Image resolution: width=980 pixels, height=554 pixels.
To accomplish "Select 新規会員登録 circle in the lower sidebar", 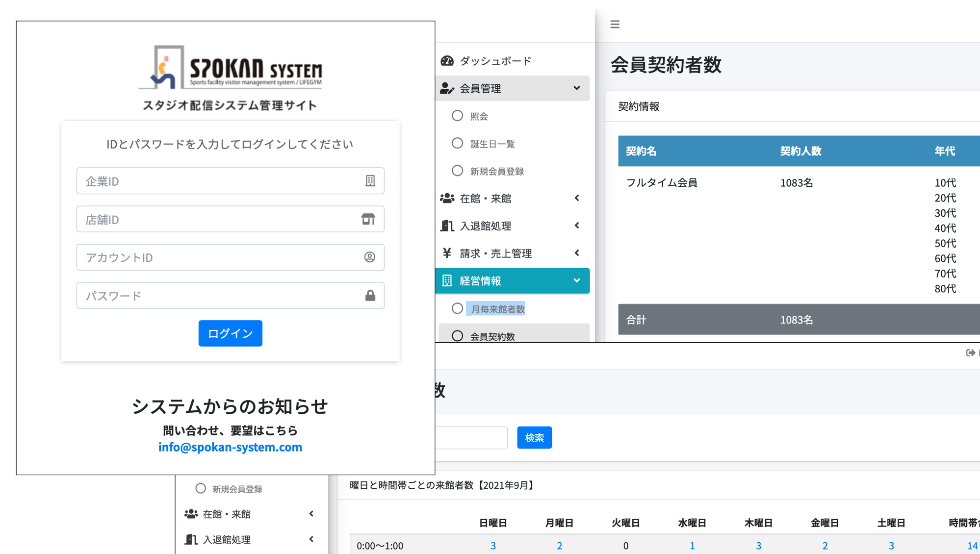I will (x=200, y=488).
